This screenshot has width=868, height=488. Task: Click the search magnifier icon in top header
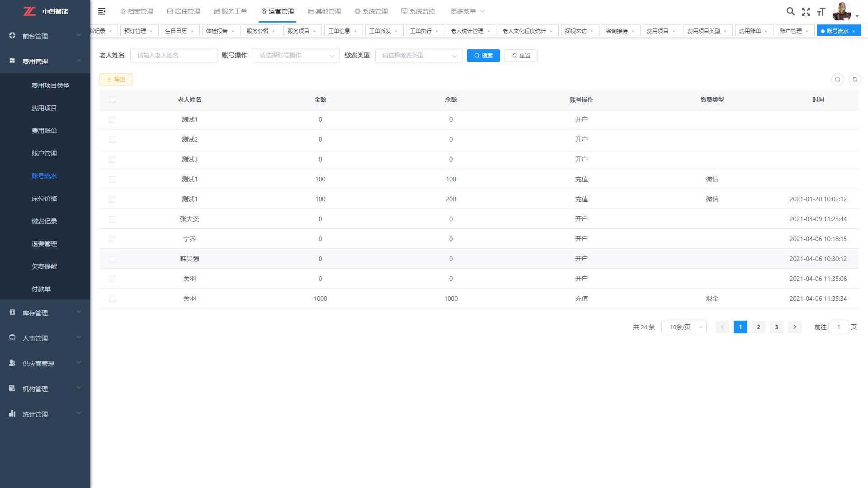790,11
